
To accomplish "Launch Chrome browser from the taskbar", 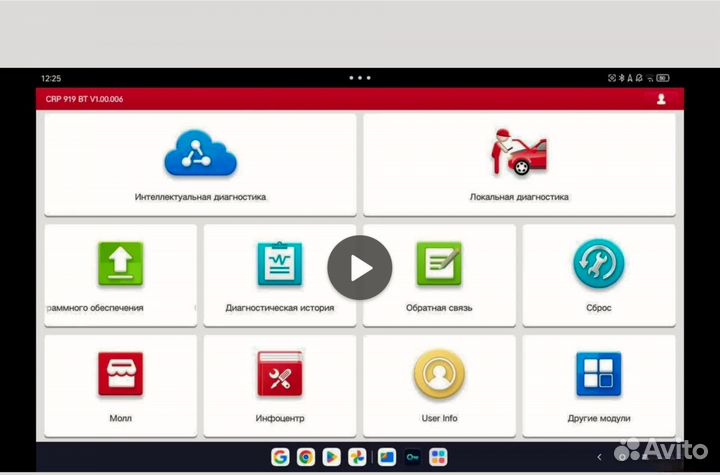I will tap(306, 457).
